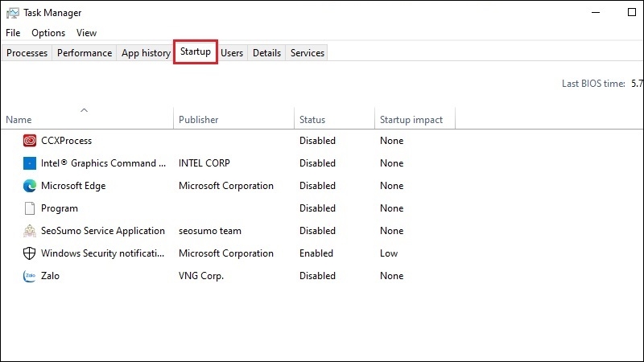The height and width of the screenshot is (362, 644).
Task: Switch to the Processes tab
Action: [27, 53]
